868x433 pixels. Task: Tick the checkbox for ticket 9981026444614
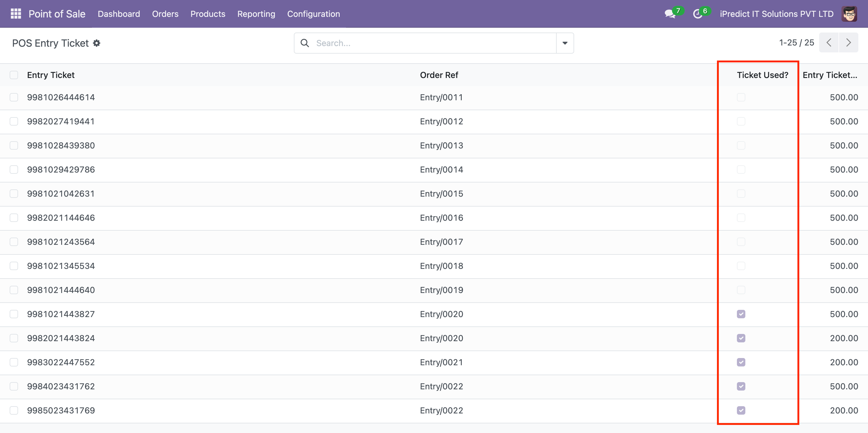tap(14, 97)
